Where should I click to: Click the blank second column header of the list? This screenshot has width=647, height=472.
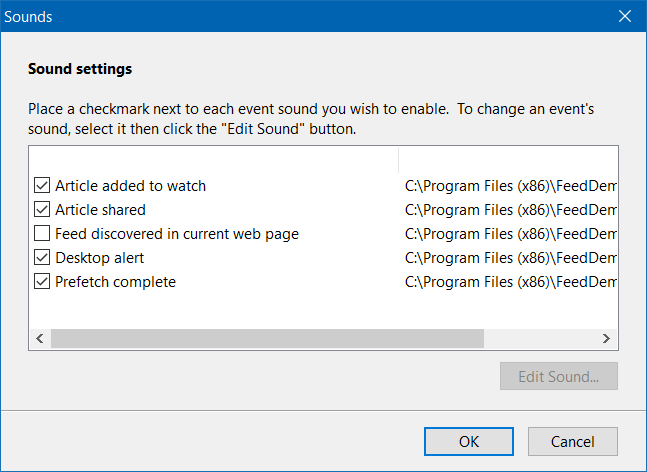tap(508, 160)
